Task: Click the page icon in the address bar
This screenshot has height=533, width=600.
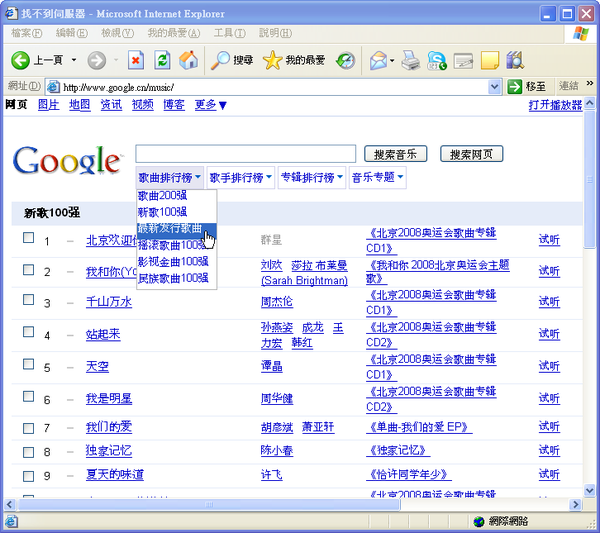Action: point(53,87)
